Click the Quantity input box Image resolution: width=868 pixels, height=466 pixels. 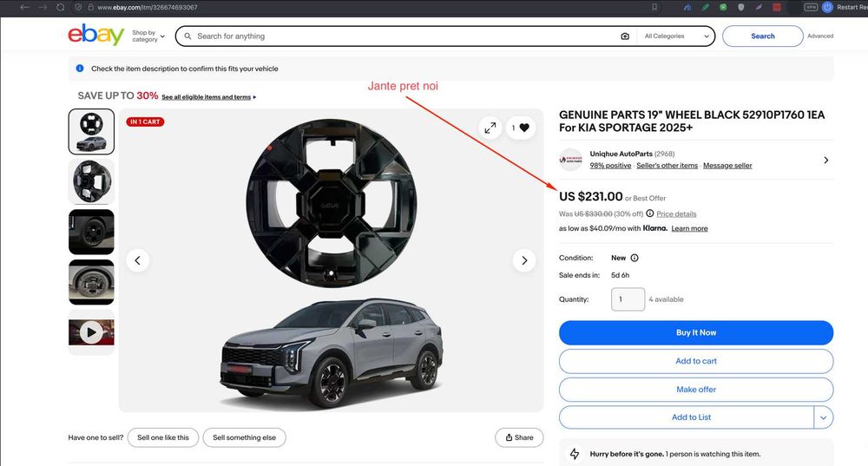628,299
